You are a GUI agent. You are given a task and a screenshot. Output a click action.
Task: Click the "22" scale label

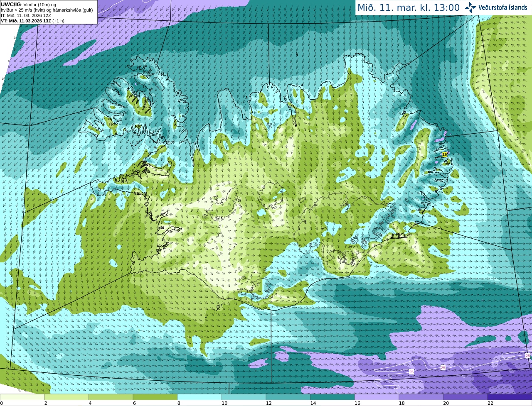click(x=490, y=403)
